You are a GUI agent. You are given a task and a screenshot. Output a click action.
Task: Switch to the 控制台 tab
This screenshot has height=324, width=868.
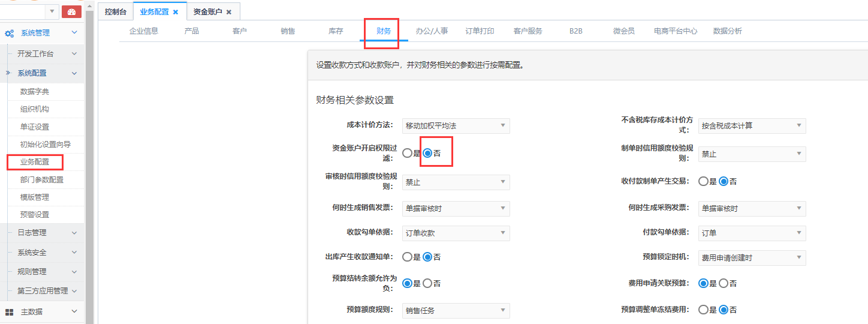[x=115, y=12]
